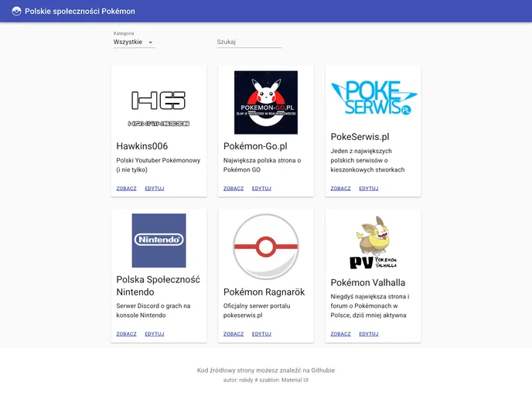Click the Nintendo logo image
The width and height of the screenshot is (532, 396).
pos(159,241)
